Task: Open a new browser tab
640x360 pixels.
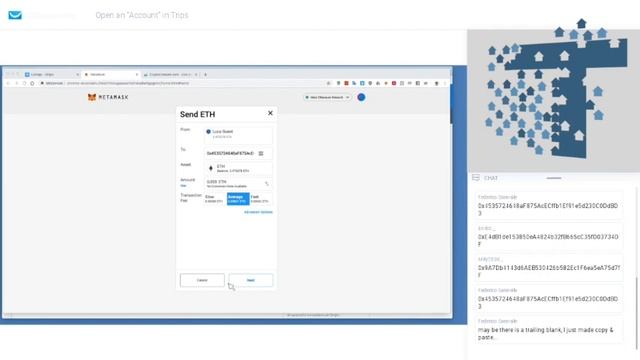Action: pyautogui.click(x=205, y=74)
